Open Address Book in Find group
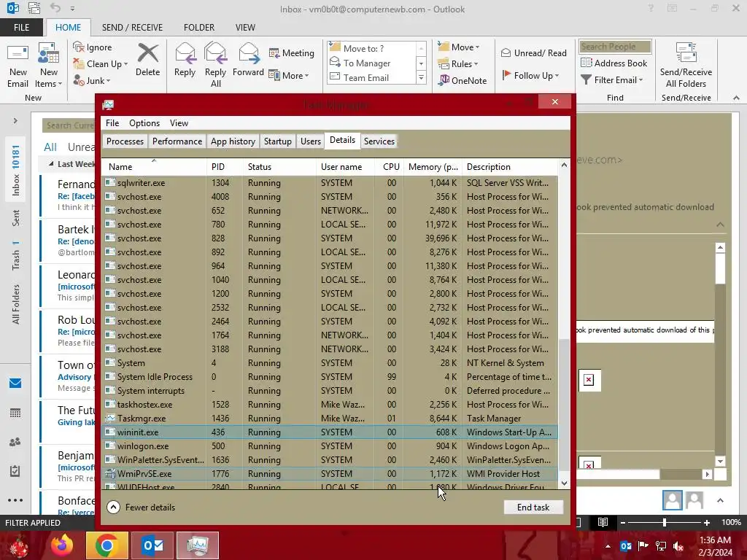This screenshot has width=747, height=560. [x=614, y=63]
